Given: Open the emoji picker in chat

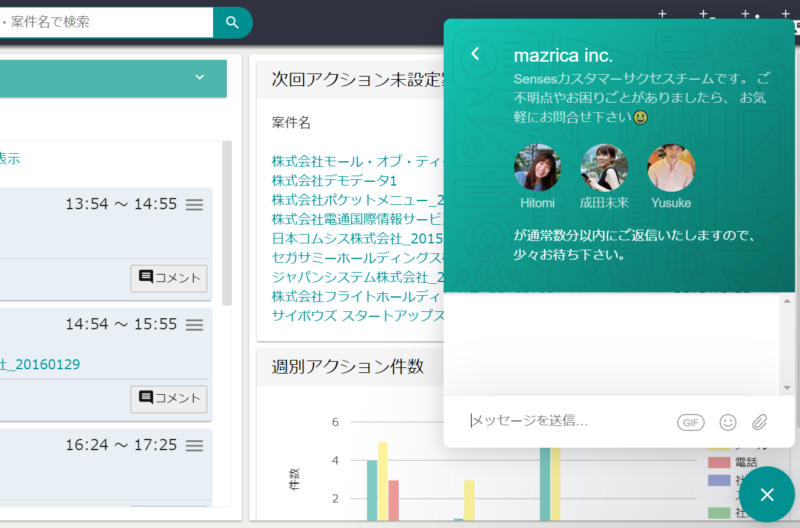Looking at the screenshot, I should click(728, 422).
